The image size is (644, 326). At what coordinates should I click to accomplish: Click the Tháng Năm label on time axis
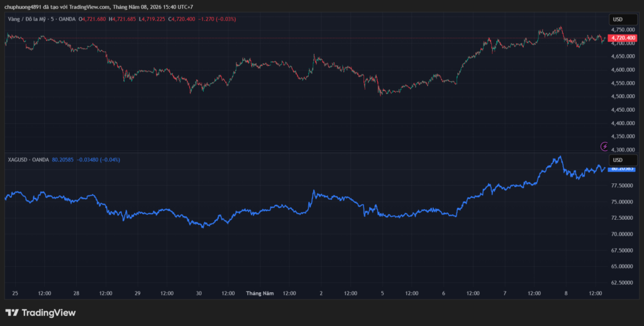tap(260, 293)
